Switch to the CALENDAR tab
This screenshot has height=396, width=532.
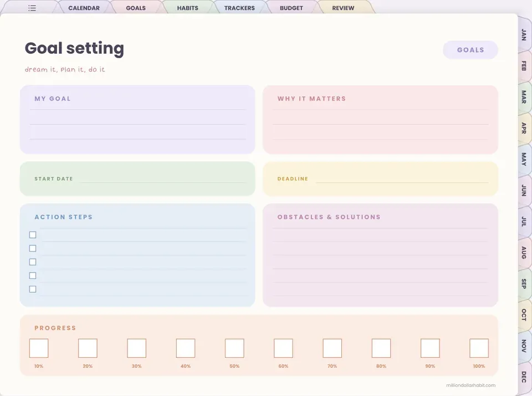[84, 8]
